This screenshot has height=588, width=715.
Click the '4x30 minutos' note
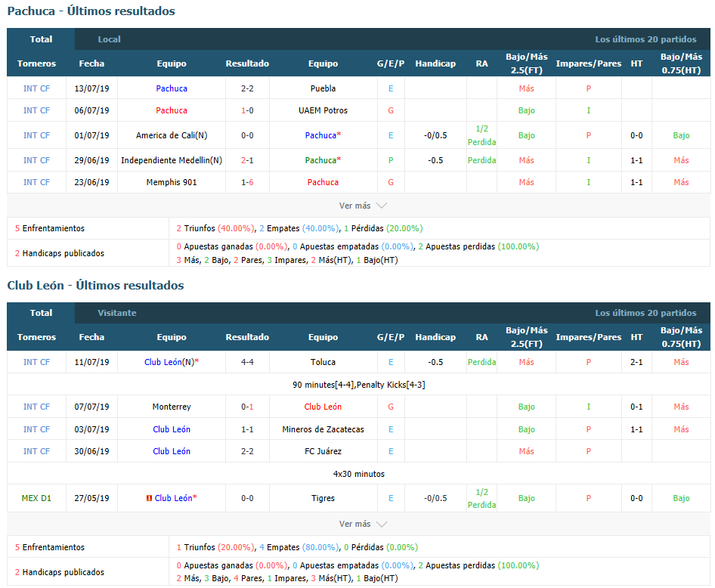tap(359, 474)
